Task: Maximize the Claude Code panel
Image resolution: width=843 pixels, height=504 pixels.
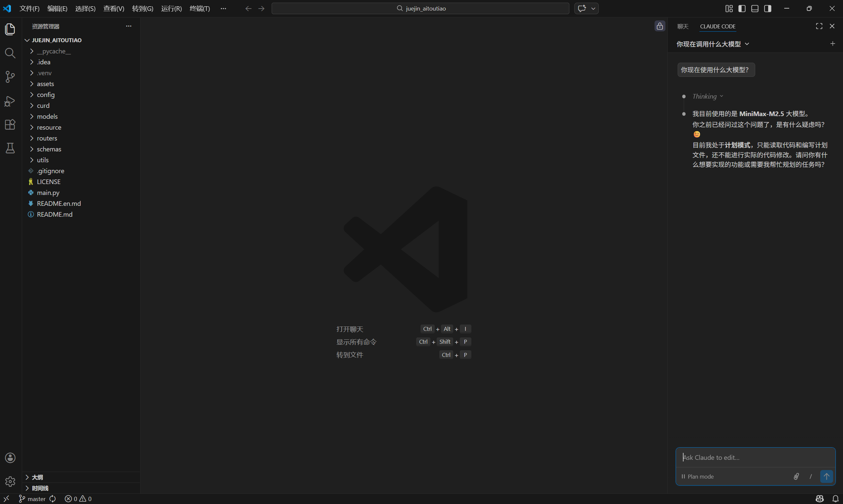Action: click(819, 26)
